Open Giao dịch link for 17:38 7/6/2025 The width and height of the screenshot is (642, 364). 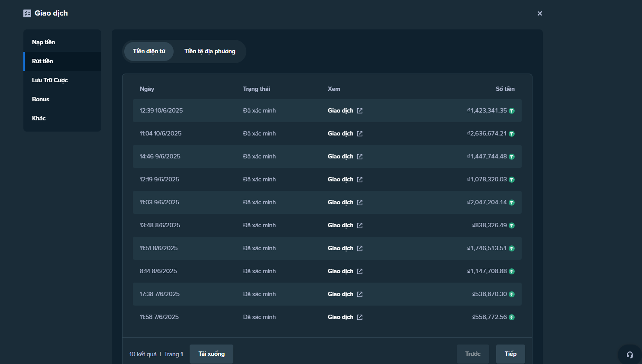(340, 294)
